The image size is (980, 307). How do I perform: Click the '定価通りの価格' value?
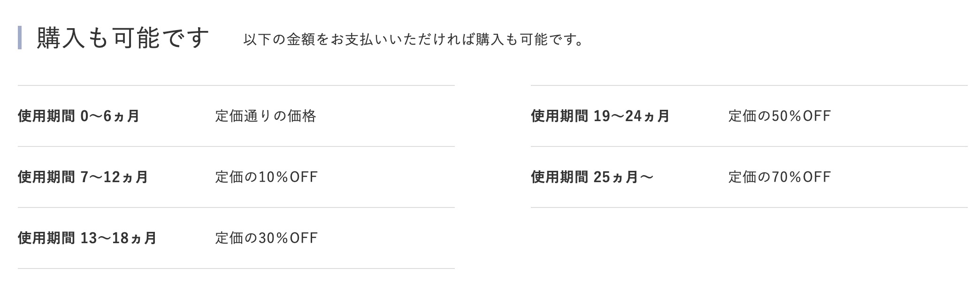click(266, 116)
